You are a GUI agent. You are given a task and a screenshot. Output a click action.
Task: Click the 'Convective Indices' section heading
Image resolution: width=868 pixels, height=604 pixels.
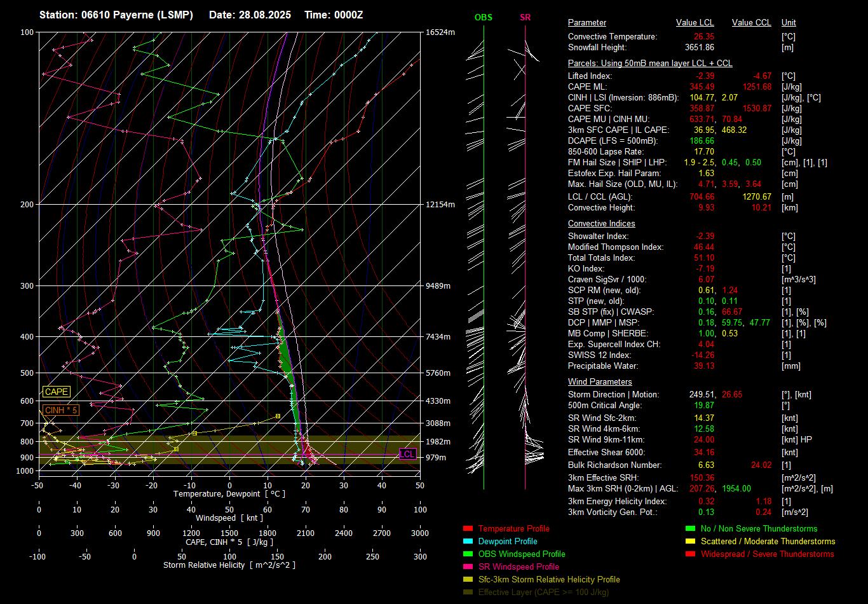[x=602, y=224]
